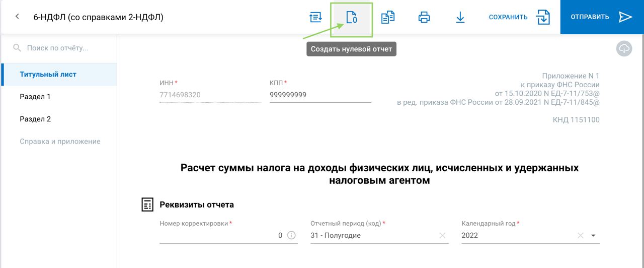Clear the Календарный год value with X
Screen dimensions: 644x268
[x=580, y=235]
